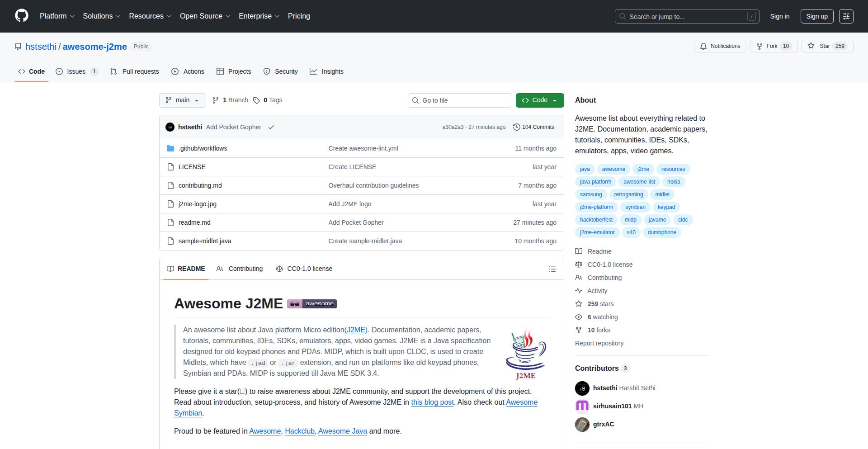Screen dimensions: 868x449
Task: Open the j2me-logo.jpg file
Action: pyautogui.click(x=198, y=204)
